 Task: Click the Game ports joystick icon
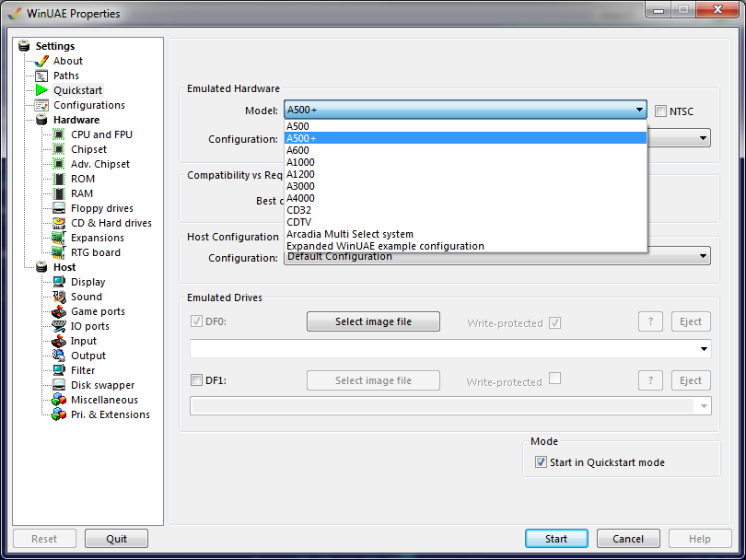pyautogui.click(x=59, y=311)
